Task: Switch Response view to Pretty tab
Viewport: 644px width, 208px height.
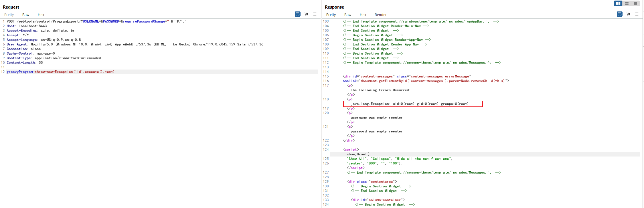Action: point(331,15)
